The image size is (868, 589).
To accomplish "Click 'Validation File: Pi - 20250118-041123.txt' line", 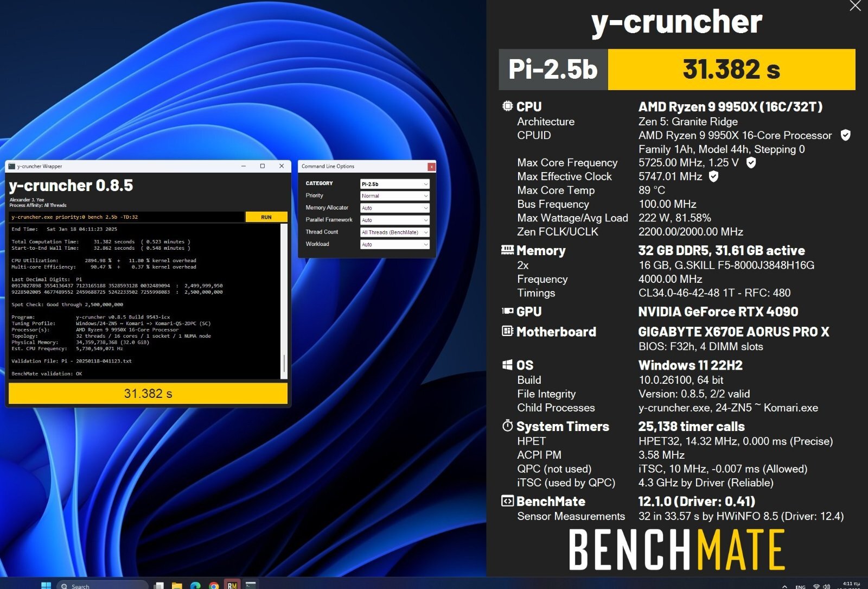I will coord(72,361).
